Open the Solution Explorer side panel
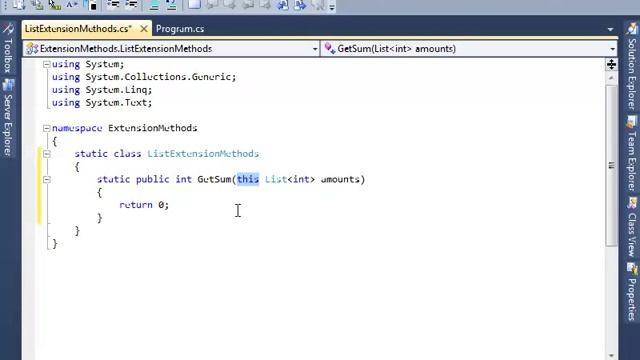 pos(632,67)
